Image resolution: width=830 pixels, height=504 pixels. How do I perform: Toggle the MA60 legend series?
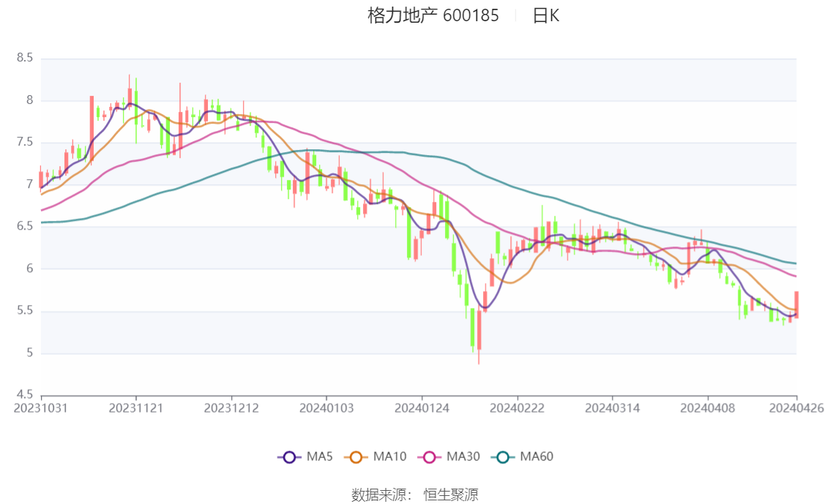point(522,457)
